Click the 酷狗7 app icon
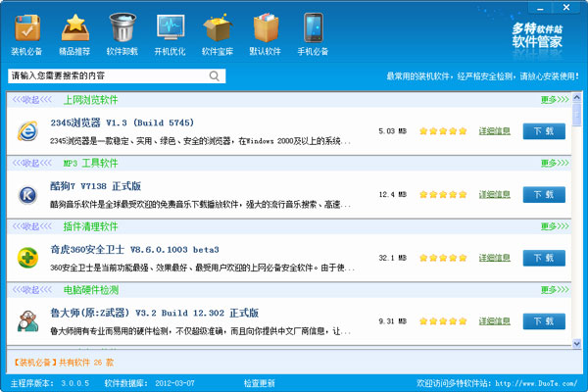The image size is (588, 392). pyautogui.click(x=27, y=195)
